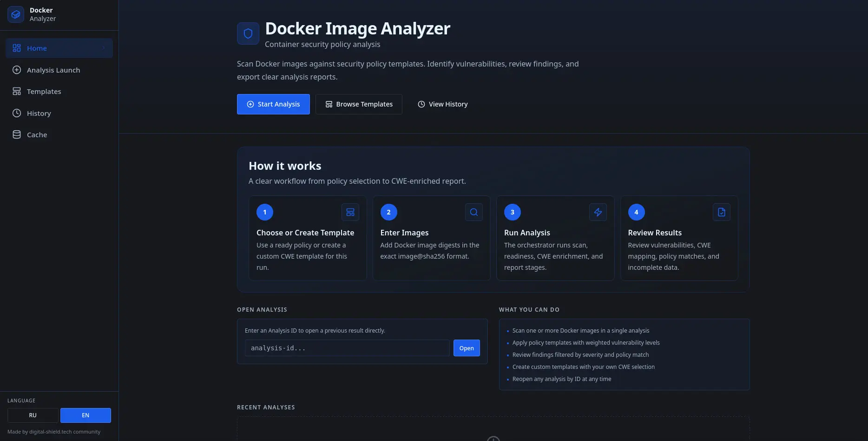Image resolution: width=868 pixels, height=441 pixels.
Task: Switch language to RU
Action: (x=33, y=415)
